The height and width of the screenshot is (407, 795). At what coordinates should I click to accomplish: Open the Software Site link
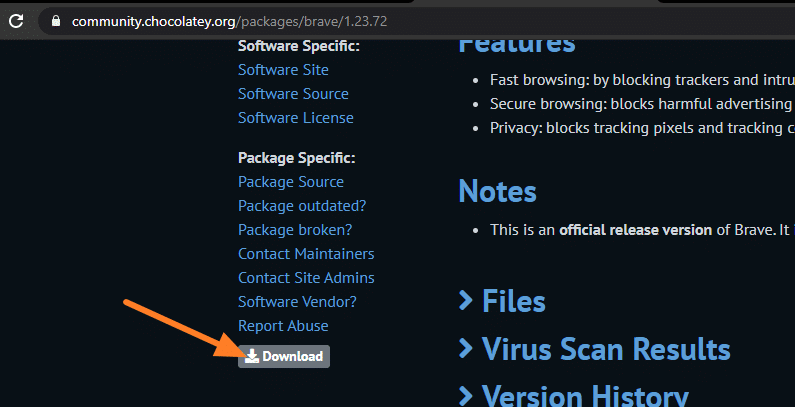pos(283,70)
